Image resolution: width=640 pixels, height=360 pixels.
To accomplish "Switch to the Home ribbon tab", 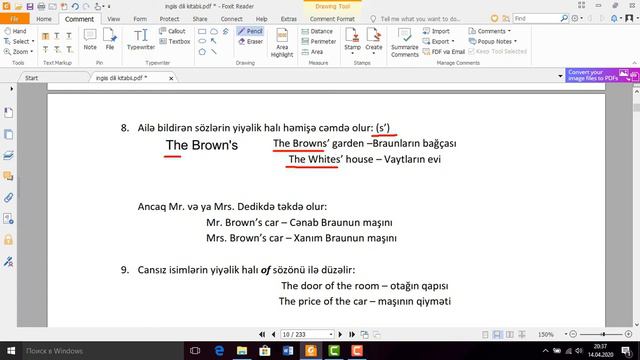I will [44, 19].
